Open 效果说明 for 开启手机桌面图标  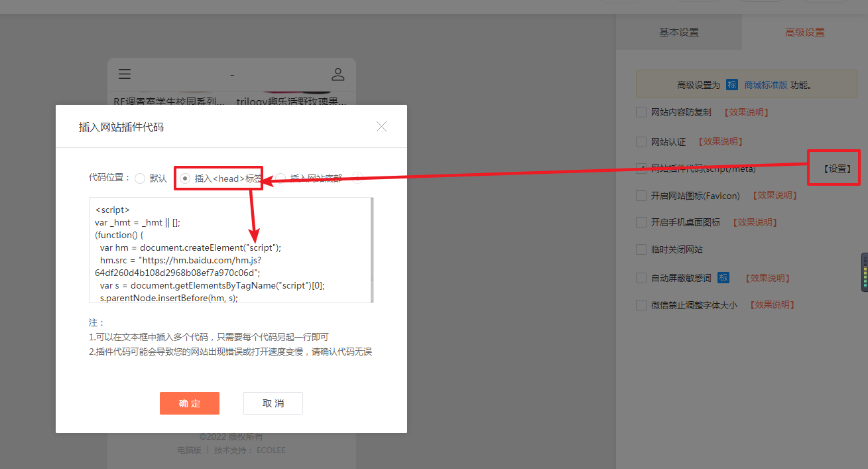[755, 222]
